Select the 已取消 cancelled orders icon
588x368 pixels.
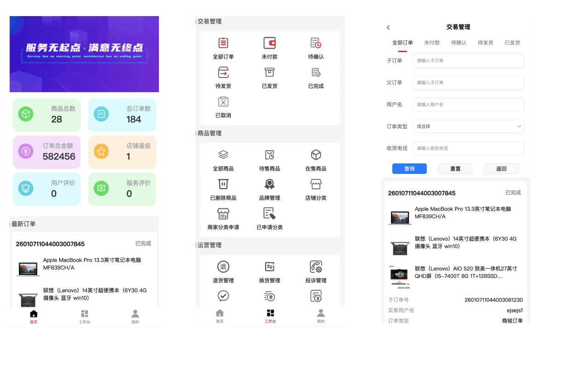[x=223, y=102]
